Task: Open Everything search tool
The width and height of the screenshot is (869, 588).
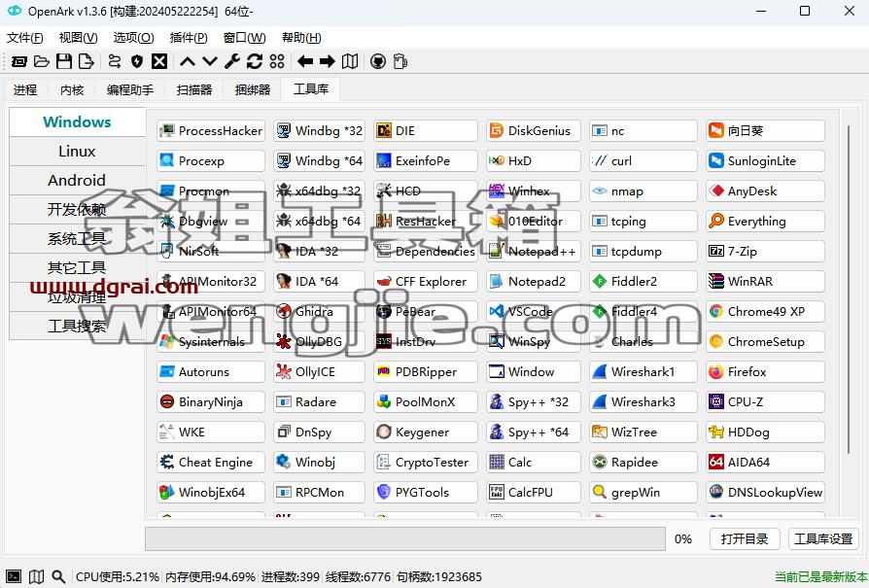Action: coord(765,222)
